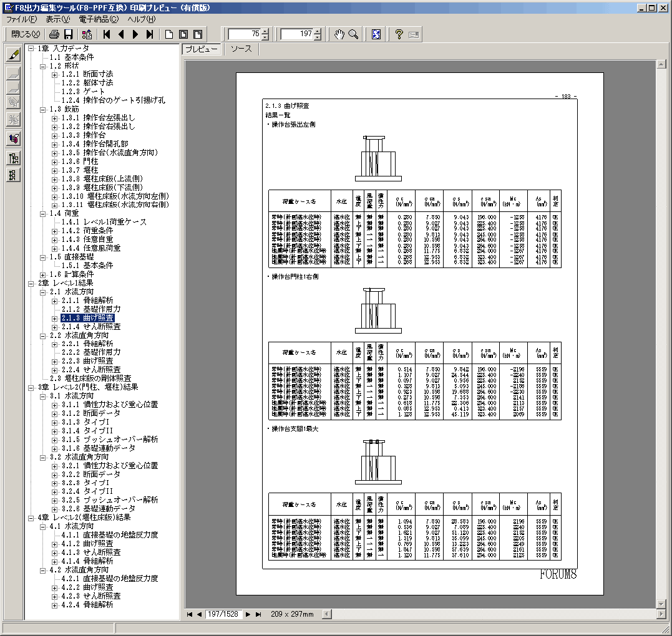Select 1.4.1 レベル1荷重ケース tree item

104,222
